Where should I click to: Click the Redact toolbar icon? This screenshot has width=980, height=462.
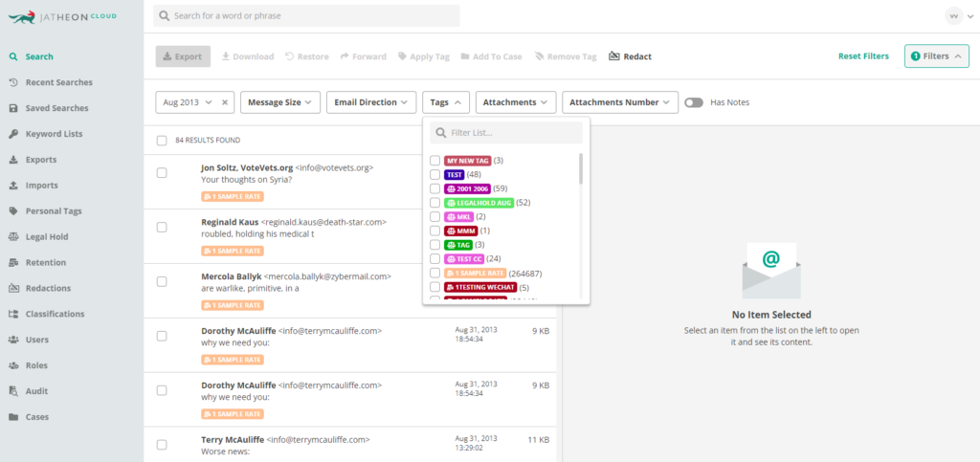pyautogui.click(x=613, y=56)
